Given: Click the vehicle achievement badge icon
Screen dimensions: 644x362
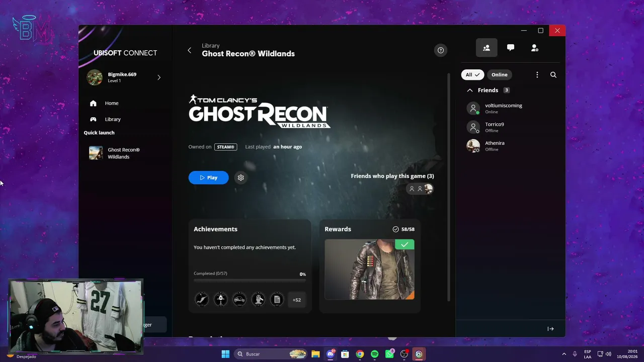Looking at the screenshot, I should click(239, 300).
